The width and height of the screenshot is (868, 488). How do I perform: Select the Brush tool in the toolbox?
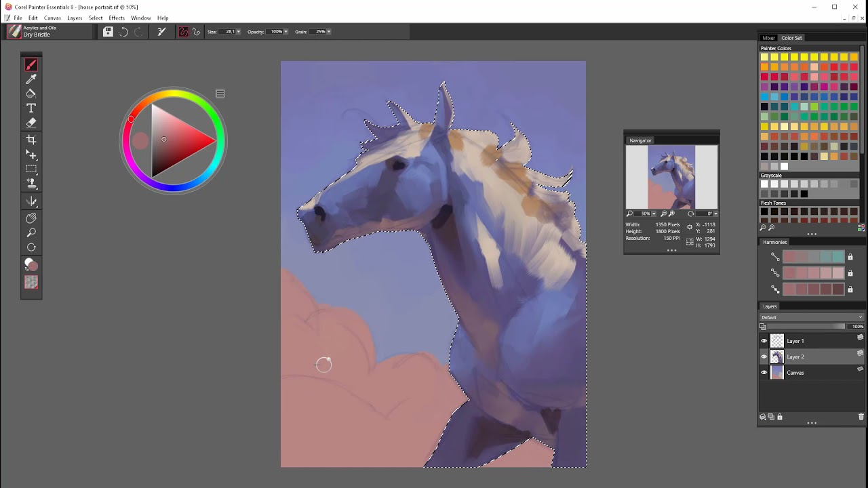(31, 64)
